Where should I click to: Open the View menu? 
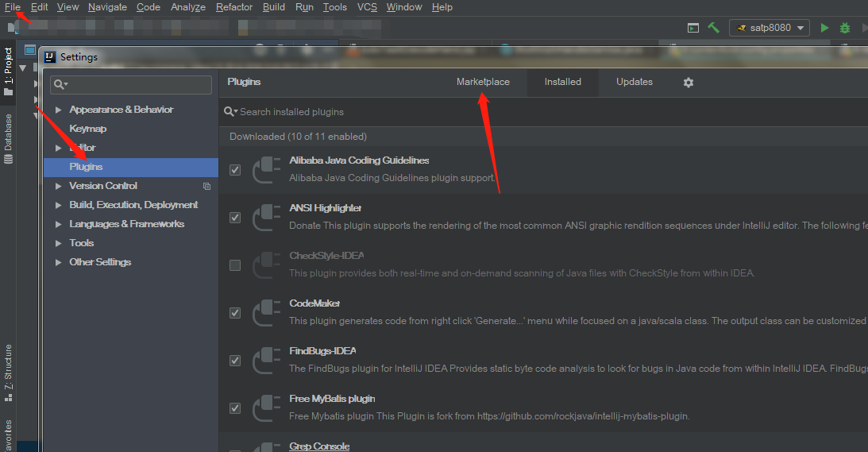(x=68, y=7)
